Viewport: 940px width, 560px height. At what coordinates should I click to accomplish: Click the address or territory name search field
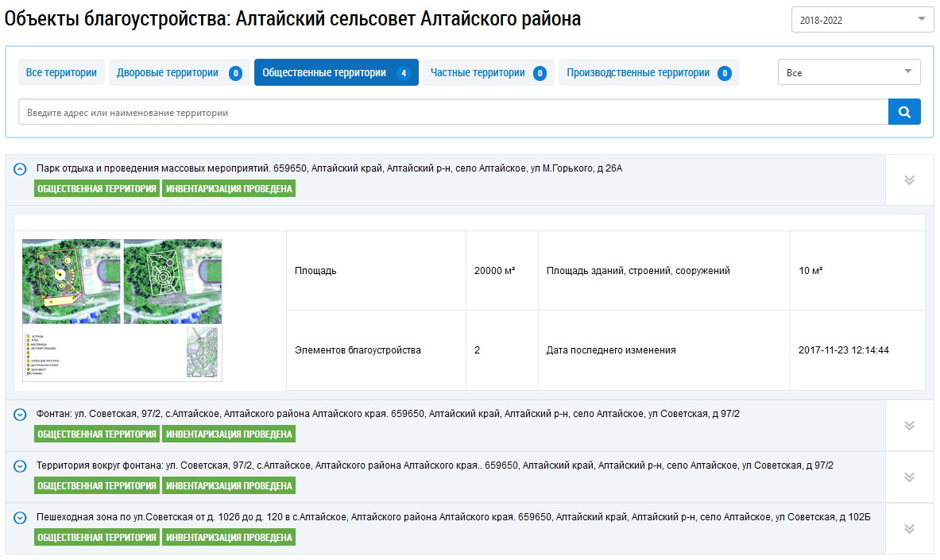453,112
